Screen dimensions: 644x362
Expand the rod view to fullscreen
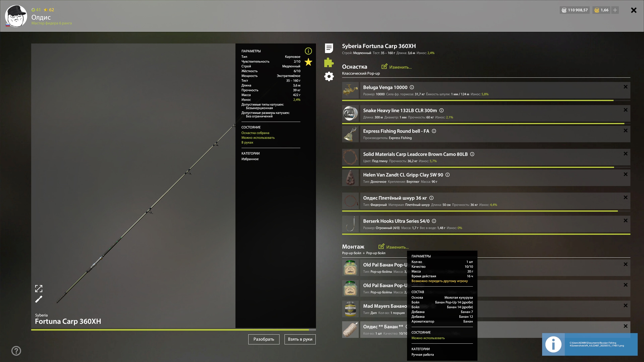pyautogui.click(x=38, y=289)
